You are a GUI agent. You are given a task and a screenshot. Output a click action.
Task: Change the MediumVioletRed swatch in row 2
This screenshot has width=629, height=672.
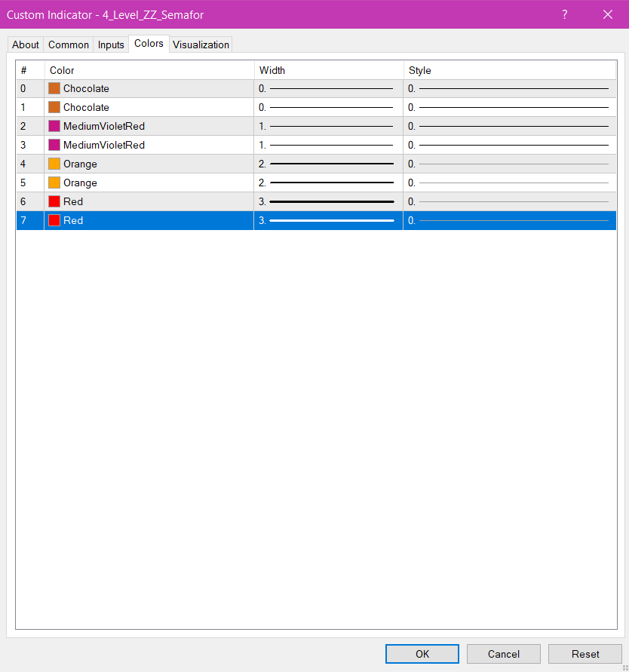coord(54,126)
